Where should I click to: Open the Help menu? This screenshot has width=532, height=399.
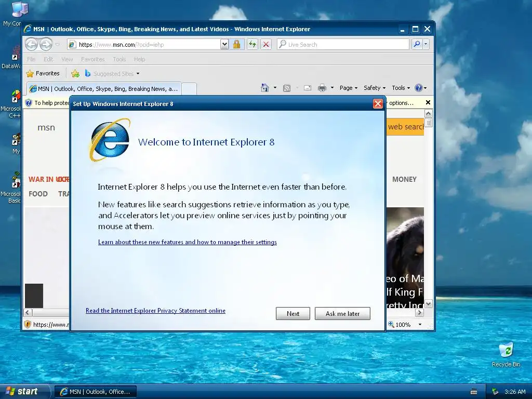click(x=139, y=59)
